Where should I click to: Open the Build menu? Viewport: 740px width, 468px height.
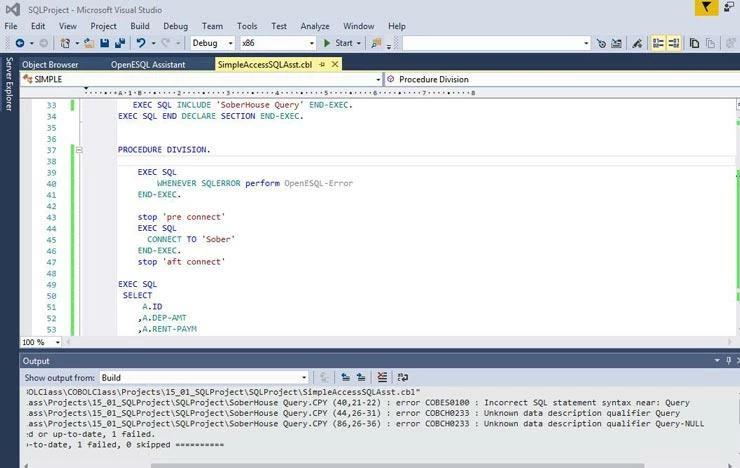click(x=140, y=26)
